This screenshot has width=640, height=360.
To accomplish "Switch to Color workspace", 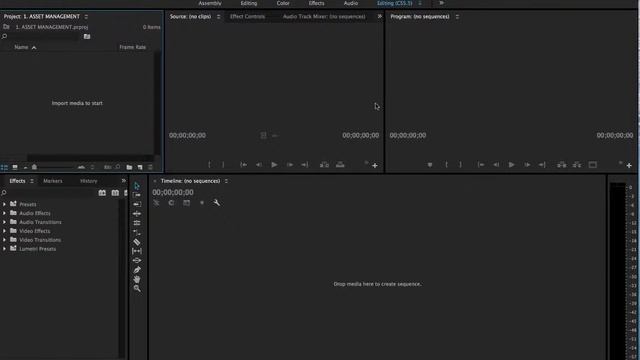I will click(283, 3).
